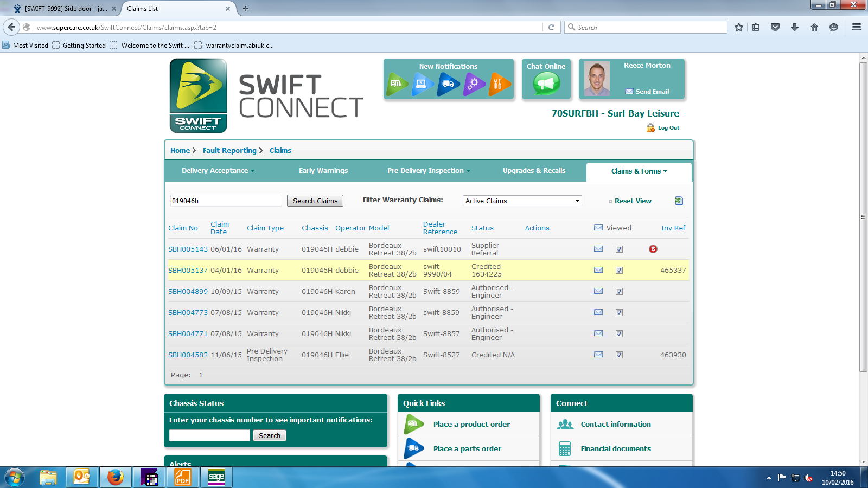Open the orange tools notification icon
The width and height of the screenshot is (868, 488).
[499, 84]
